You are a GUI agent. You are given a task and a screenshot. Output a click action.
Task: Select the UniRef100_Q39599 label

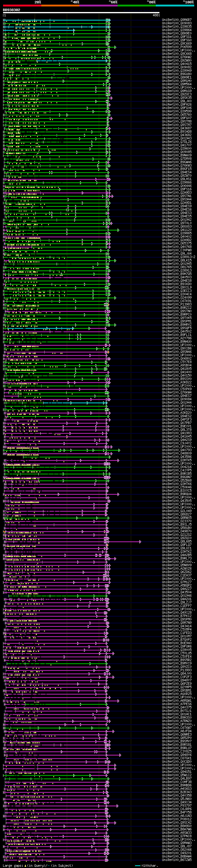(177, 111)
